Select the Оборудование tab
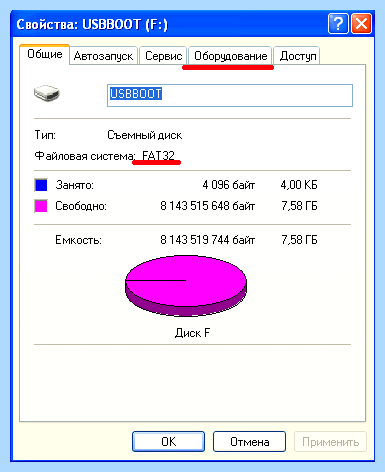Viewport: 385px width, 472px height. click(x=231, y=56)
